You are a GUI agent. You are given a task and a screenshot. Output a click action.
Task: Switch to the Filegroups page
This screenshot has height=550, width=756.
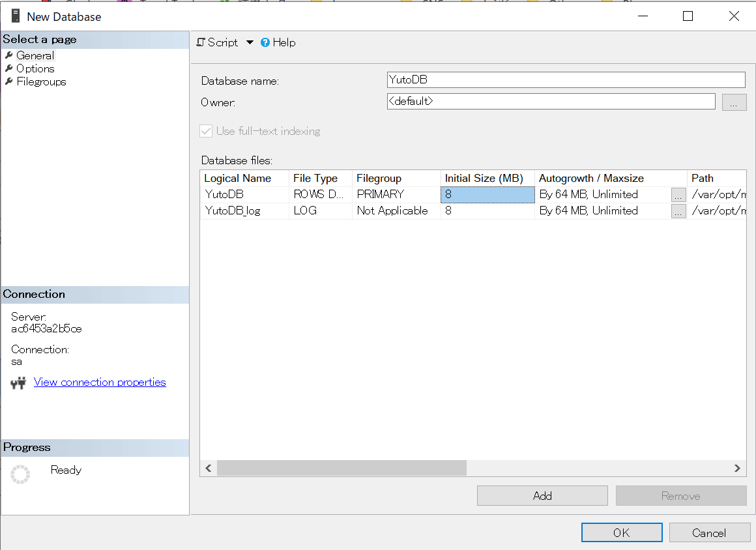tap(41, 81)
